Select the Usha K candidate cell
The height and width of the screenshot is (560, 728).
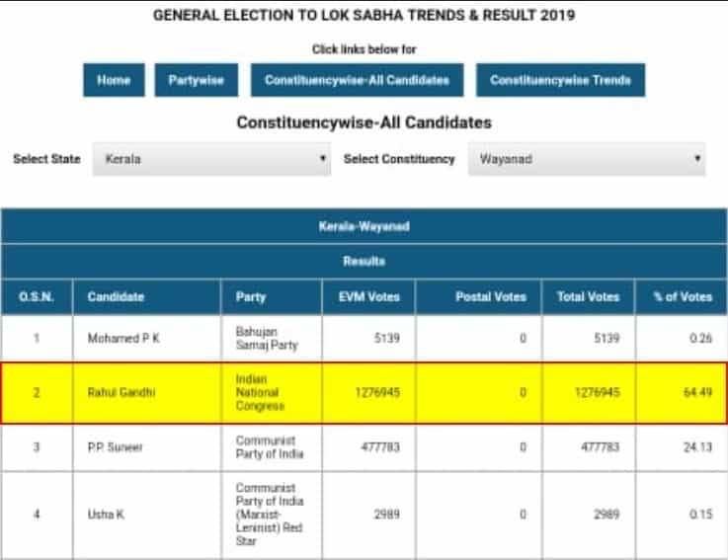(x=146, y=514)
